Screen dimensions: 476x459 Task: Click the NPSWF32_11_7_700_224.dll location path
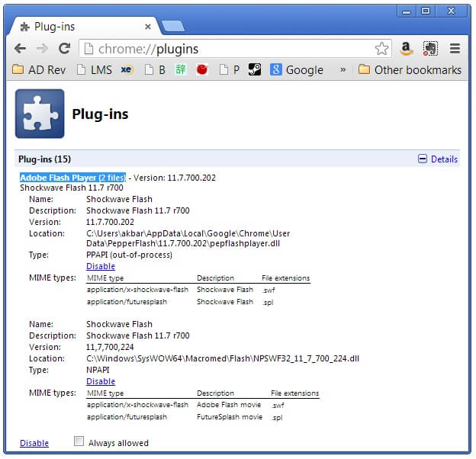[x=223, y=358]
